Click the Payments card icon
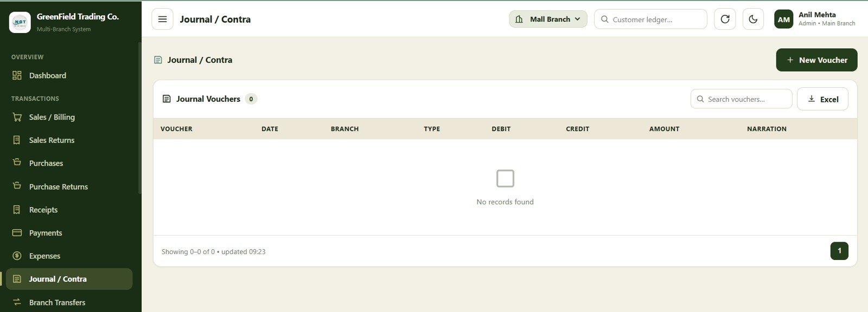868x312 pixels. click(17, 232)
